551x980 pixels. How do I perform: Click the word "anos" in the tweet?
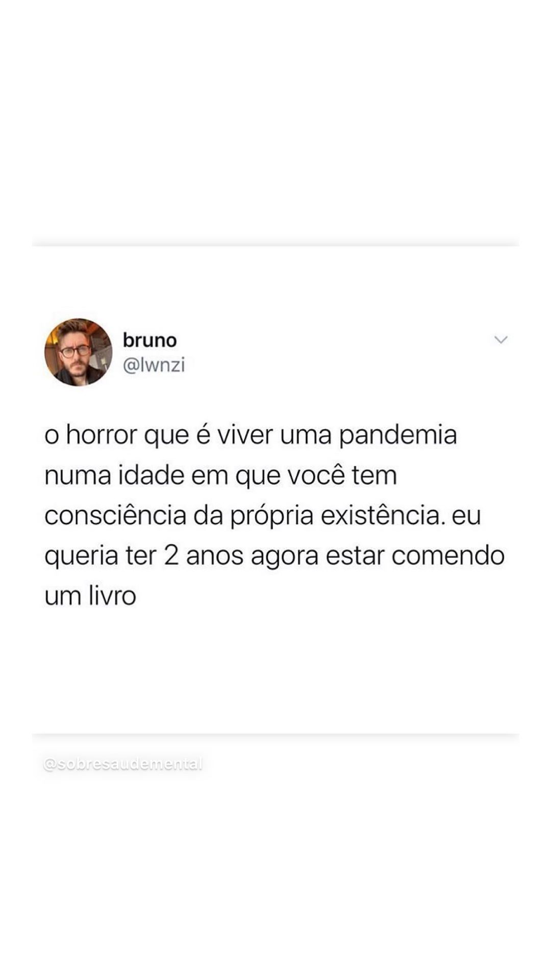pos(215,556)
